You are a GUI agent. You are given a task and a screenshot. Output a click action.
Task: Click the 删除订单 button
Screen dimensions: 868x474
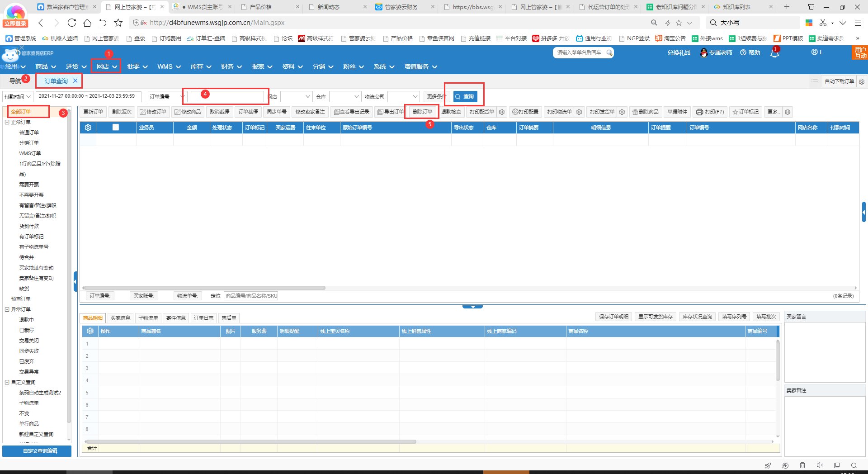point(422,112)
